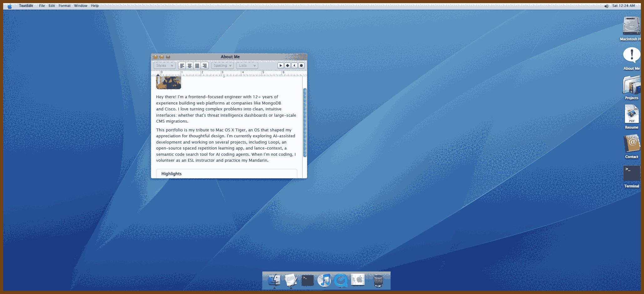Center-align the document text

point(189,66)
